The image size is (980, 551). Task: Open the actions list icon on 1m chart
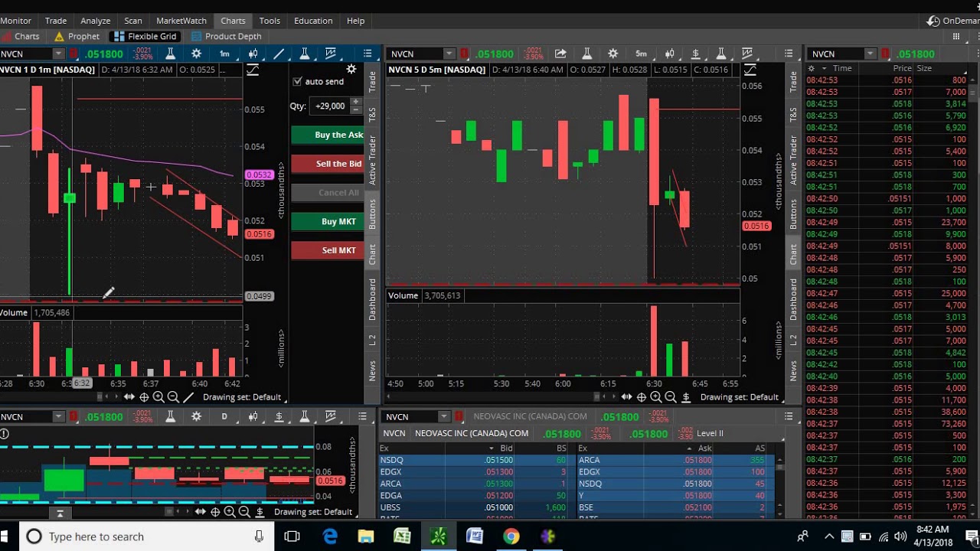[x=367, y=54]
